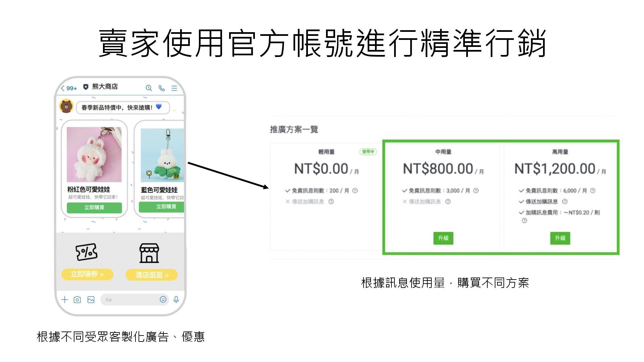This screenshot has width=644, height=362.
Task: Click 升級 button for 中用量 plan
Action: [x=443, y=238]
